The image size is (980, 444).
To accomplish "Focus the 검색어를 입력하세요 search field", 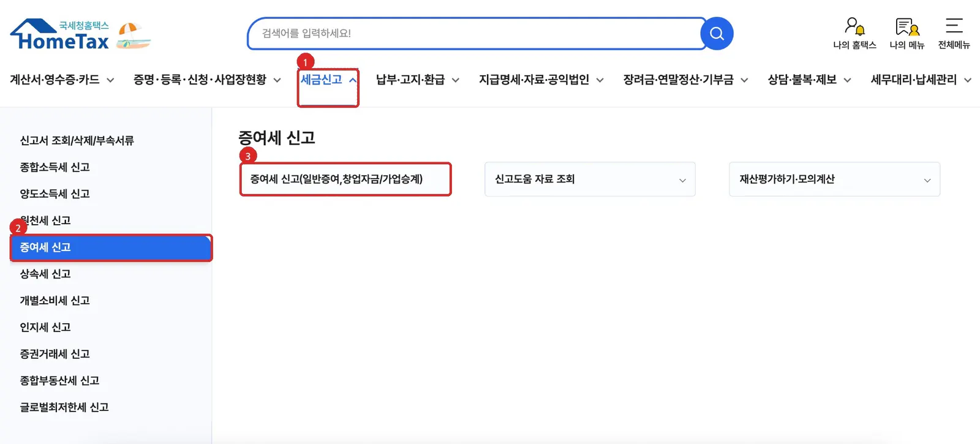I will pyautogui.click(x=477, y=34).
